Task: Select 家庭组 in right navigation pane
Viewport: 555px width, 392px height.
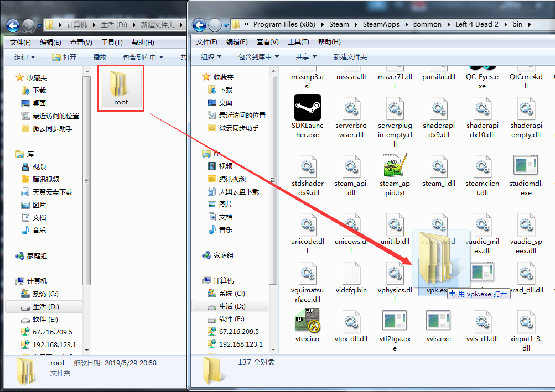Action: click(x=224, y=255)
